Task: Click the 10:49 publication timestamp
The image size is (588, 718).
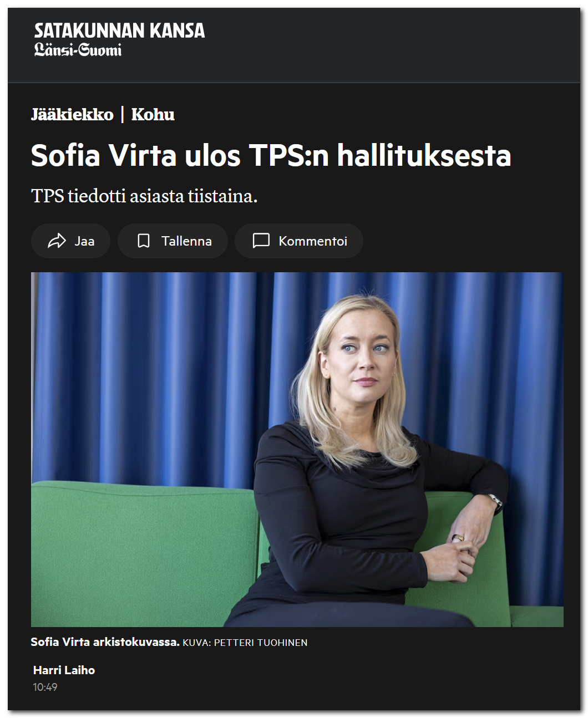Action: 45,687
